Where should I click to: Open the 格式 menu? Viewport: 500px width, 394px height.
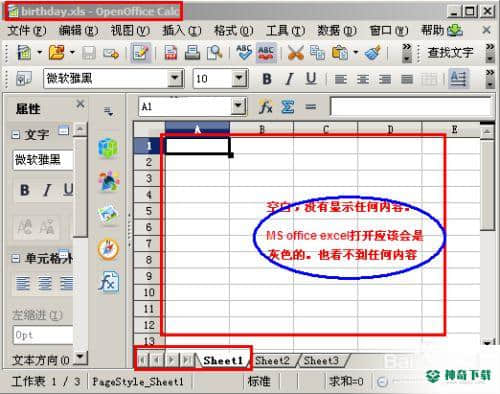(234, 31)
